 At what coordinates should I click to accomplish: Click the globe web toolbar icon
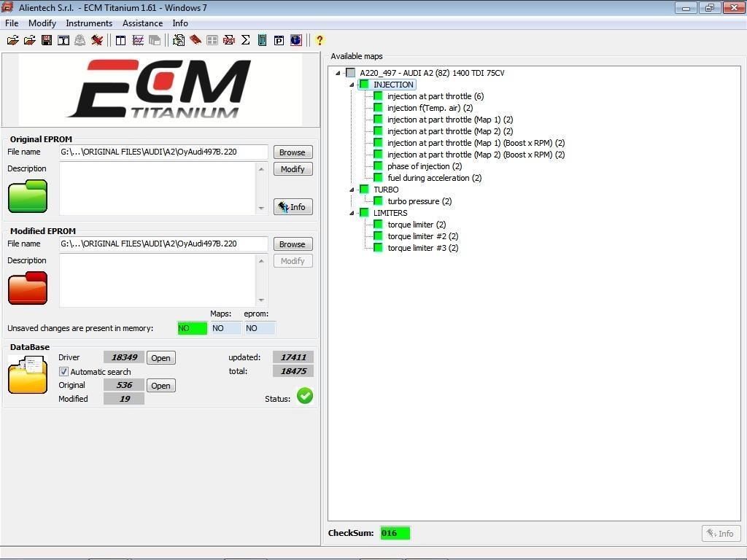click(x=296, y=41)
